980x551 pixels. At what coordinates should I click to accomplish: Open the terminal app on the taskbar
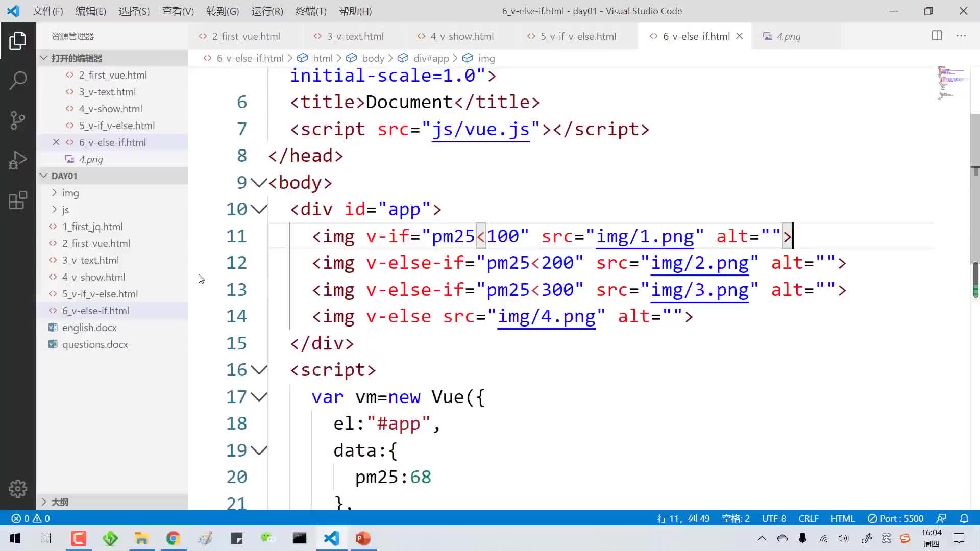click(300, 538)
